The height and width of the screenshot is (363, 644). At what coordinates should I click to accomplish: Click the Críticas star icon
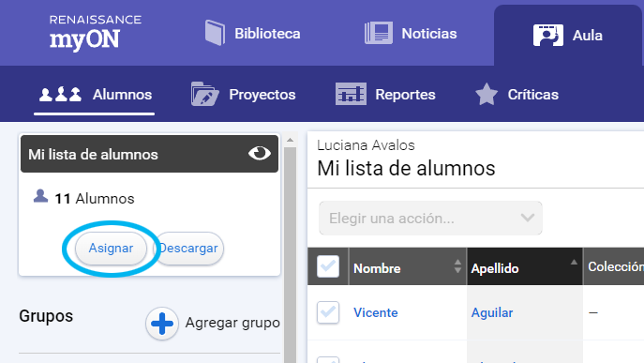point(487,94)
